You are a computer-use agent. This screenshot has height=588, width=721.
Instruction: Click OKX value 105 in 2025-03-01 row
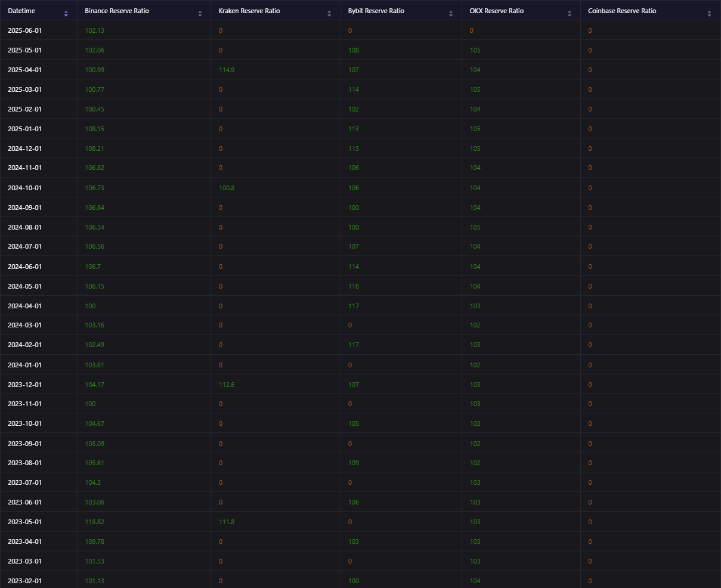(475, 89)
